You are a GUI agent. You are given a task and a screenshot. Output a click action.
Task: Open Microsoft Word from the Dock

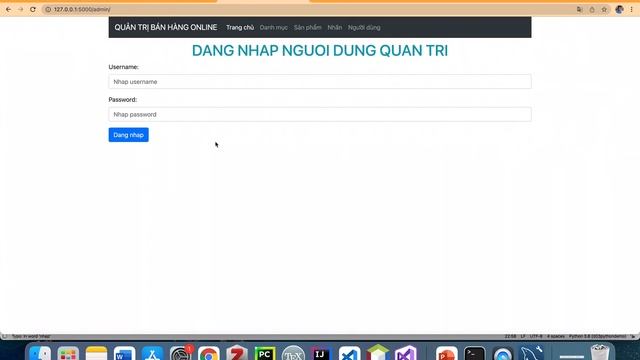tap(124, 353)
